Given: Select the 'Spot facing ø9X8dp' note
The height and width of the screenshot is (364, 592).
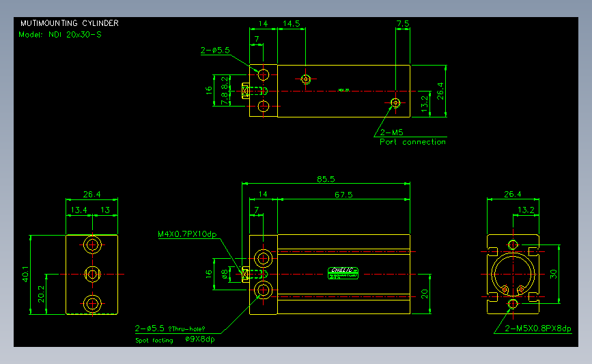Looking at the screenshot, I should click(x=175, y=339).
